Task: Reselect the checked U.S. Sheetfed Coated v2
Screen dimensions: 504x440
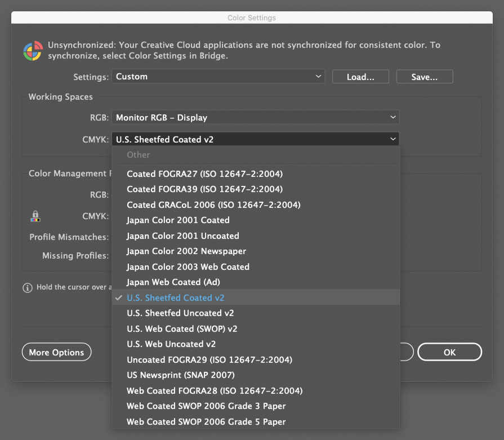Action: pyautogui.click(x=175, y=297)
